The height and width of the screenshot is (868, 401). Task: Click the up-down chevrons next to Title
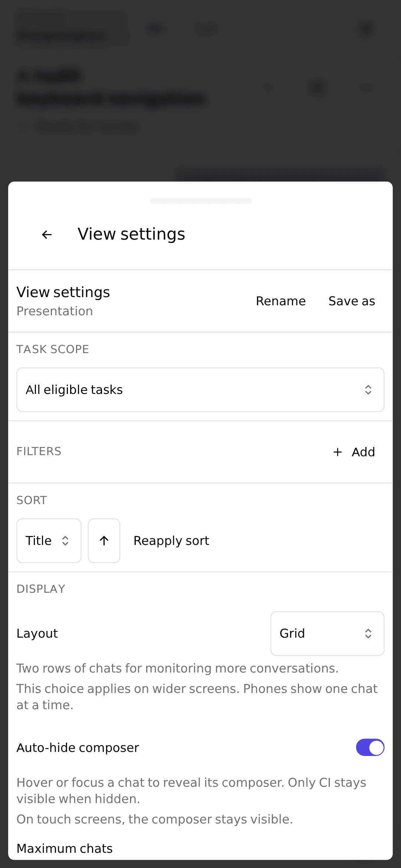[x=65, y=541]
